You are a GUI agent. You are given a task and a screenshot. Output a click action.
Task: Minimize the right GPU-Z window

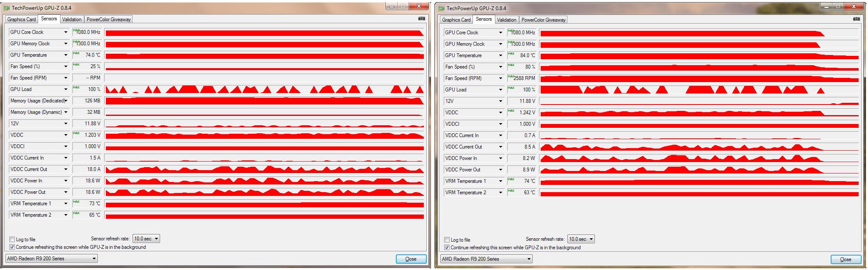(x=826, y=7)
